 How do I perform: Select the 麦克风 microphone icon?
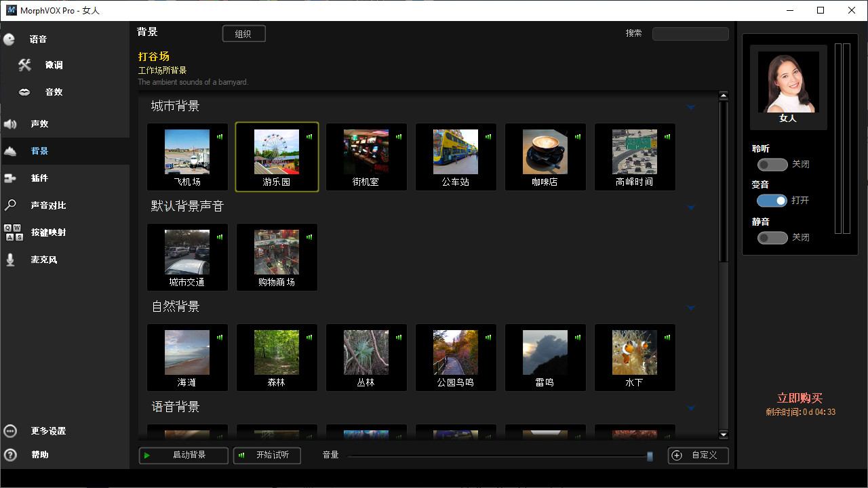[10, 260]
